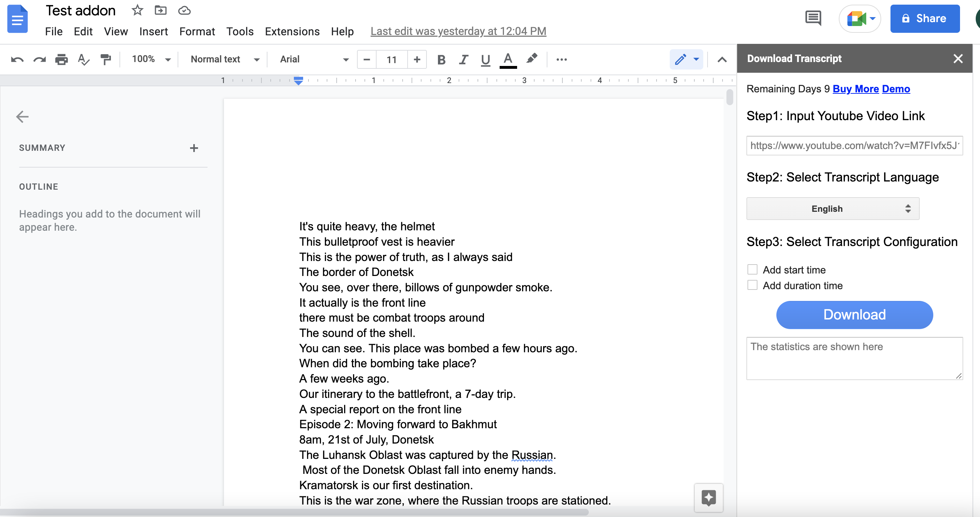Screen dimensions: 980x517
Task: Toggle italic formatting
Action: point(463,59)
